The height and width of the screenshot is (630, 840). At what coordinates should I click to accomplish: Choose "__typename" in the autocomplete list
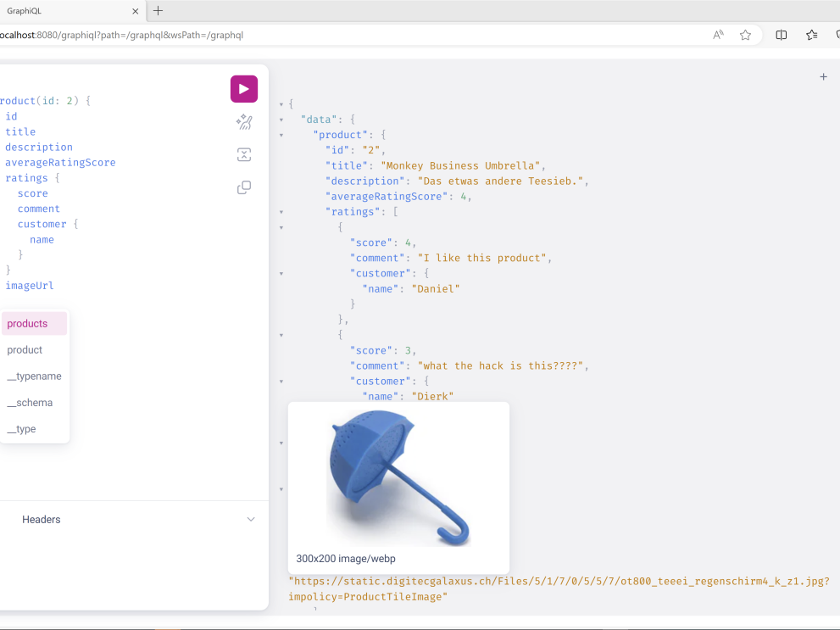[34, 376]
